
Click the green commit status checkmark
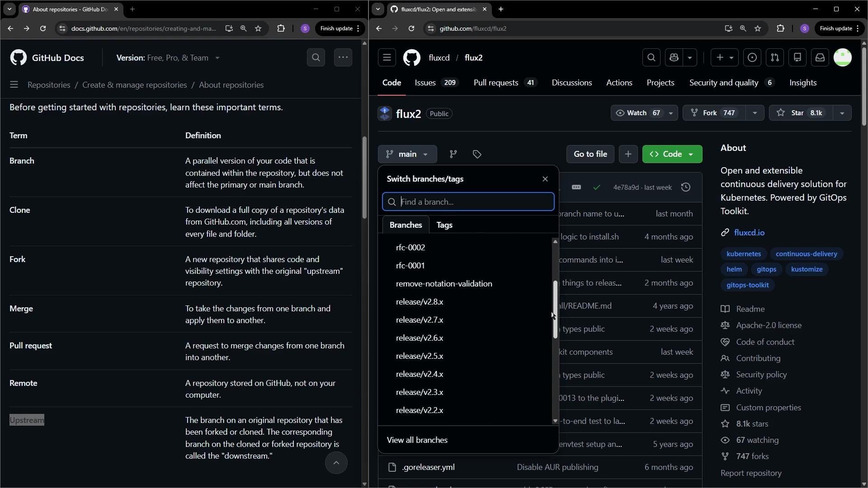point(597,187)
